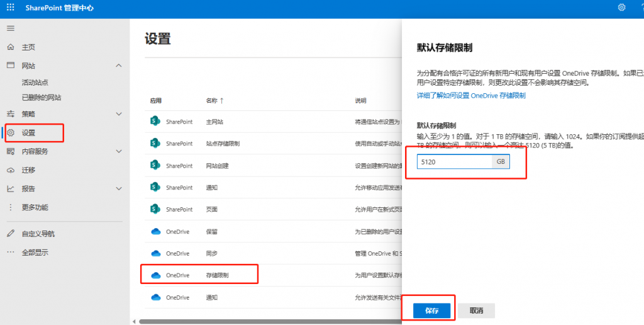Click the OneDrive cloud icon in 同步 row

(x=156, y=253)
